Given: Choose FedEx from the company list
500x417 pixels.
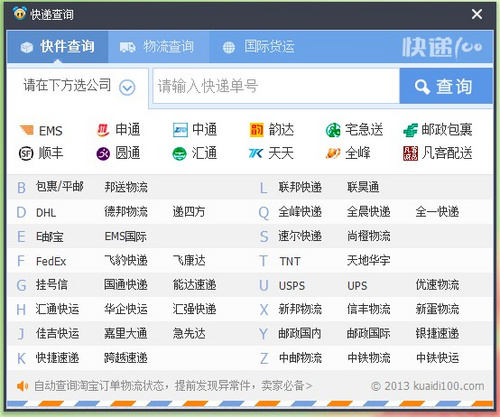Looking at the screenshot, I should tap(51, 261).
